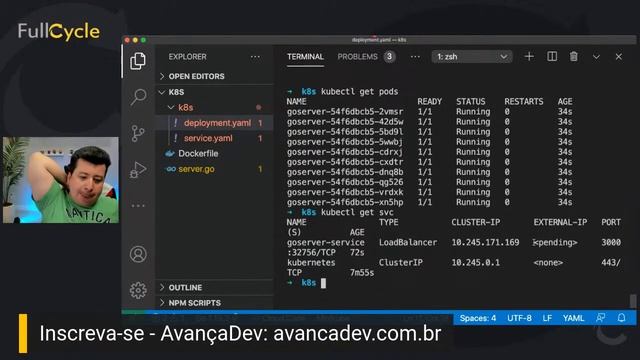Show additional activity bar views ellipsis
The height and width of the screenshot is (360, 640).
(x=138, y=205)
